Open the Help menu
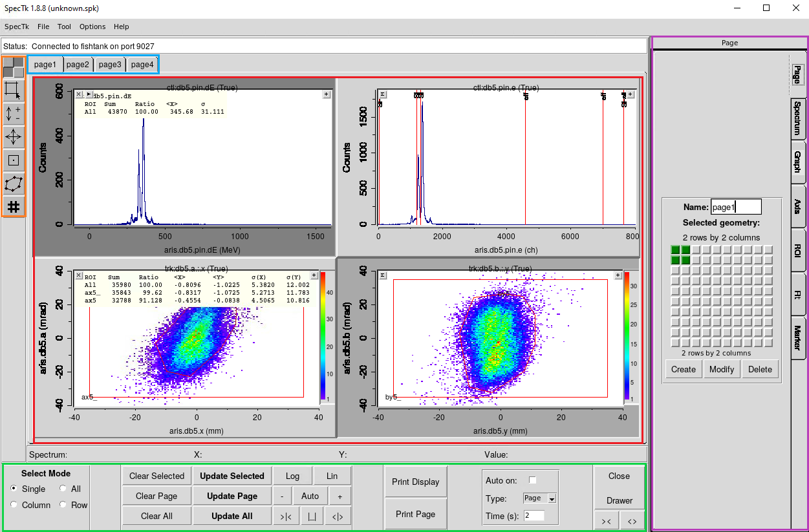 tap(122, 27)
